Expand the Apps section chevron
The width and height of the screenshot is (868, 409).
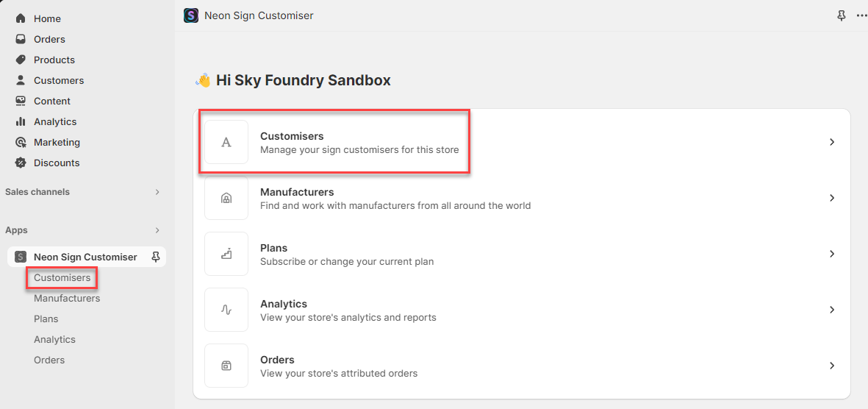[x=157, y=230]
